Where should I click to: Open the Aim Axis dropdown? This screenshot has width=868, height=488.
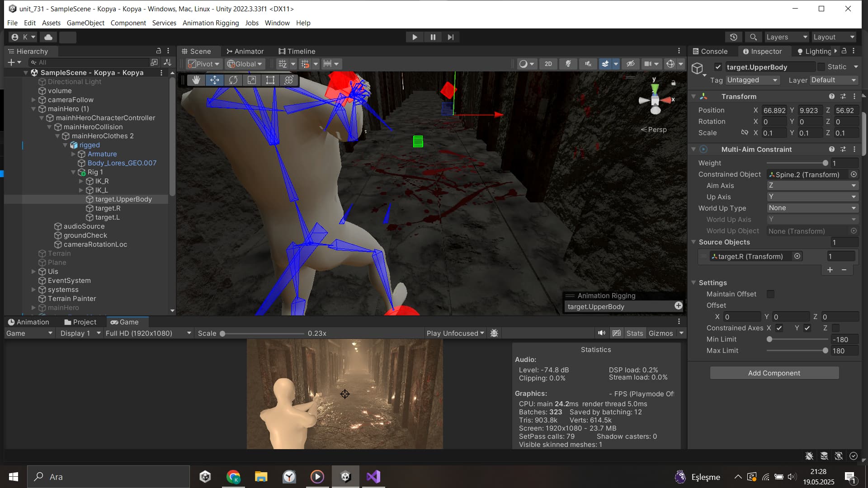(x=812, y=185)
